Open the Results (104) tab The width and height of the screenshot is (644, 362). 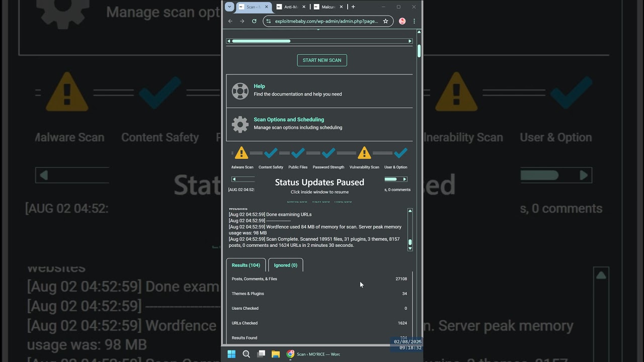246,265
